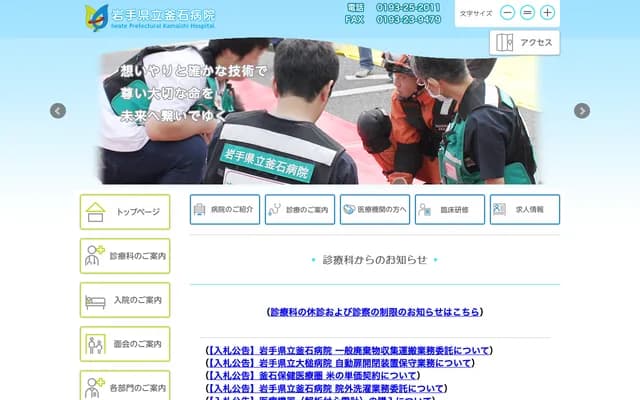Go to トップページ in sidebar
The width and height of the screenshot is (640, 400).
(125, 212)
